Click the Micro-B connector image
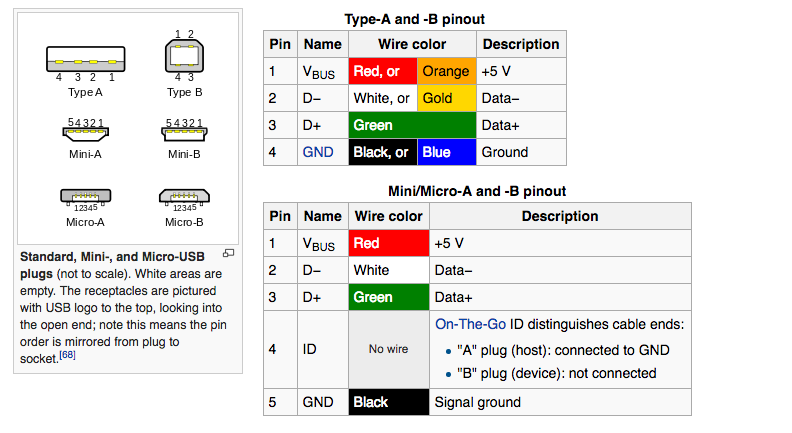The height and width of the screenshot is (433, 792). tap(184, 196)
